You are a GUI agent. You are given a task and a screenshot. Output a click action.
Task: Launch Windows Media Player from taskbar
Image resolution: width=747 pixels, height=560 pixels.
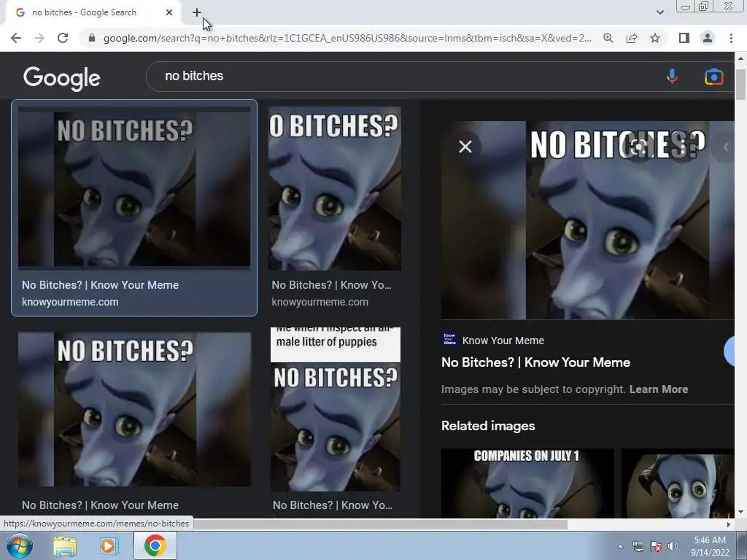coord(109,545)
